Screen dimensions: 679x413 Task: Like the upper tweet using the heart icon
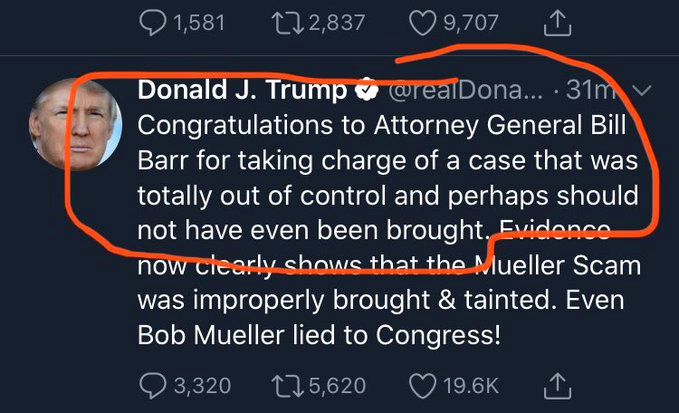(x=422, y=22)
